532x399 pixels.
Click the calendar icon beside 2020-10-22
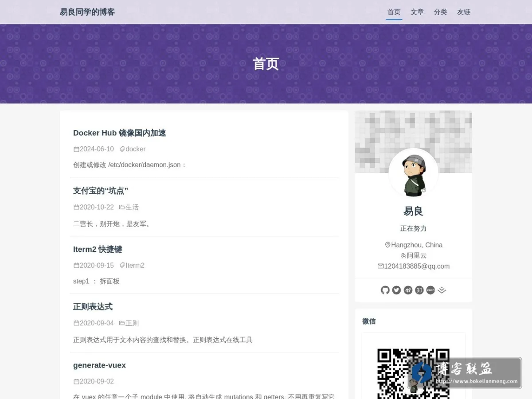click(76, 207)
